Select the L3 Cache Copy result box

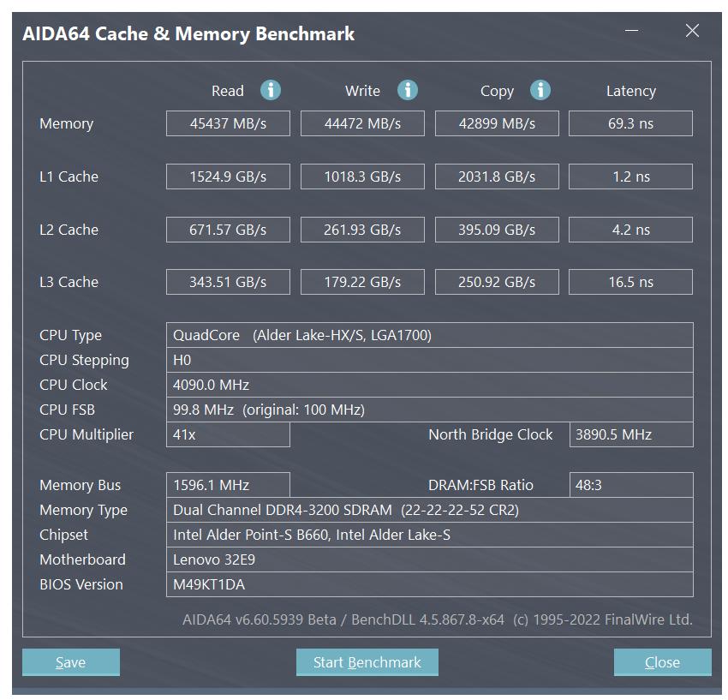(497, 282)
